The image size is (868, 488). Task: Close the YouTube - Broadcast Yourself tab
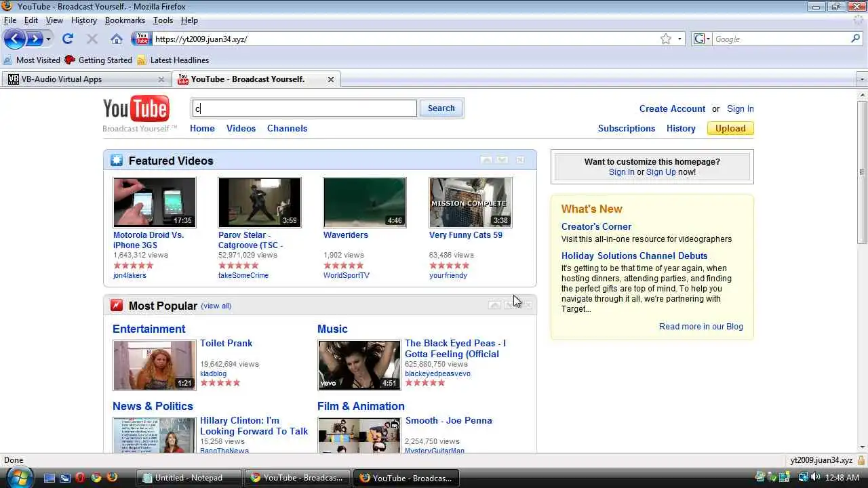click(331, 79)
